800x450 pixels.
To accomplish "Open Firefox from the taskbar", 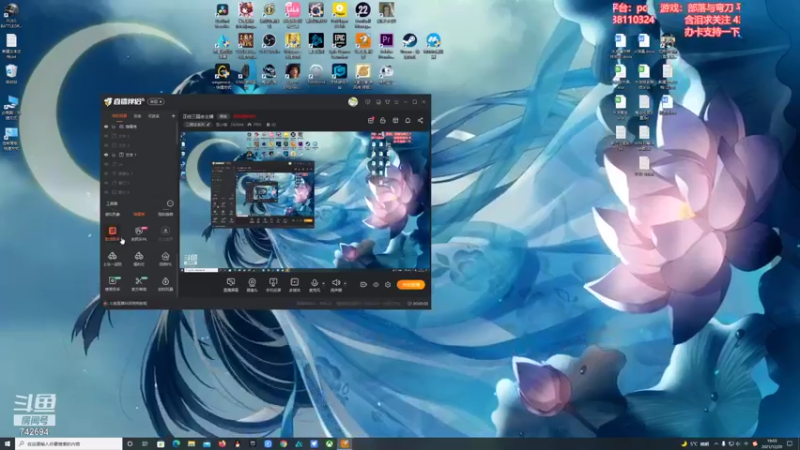I will tap(222, 444).
